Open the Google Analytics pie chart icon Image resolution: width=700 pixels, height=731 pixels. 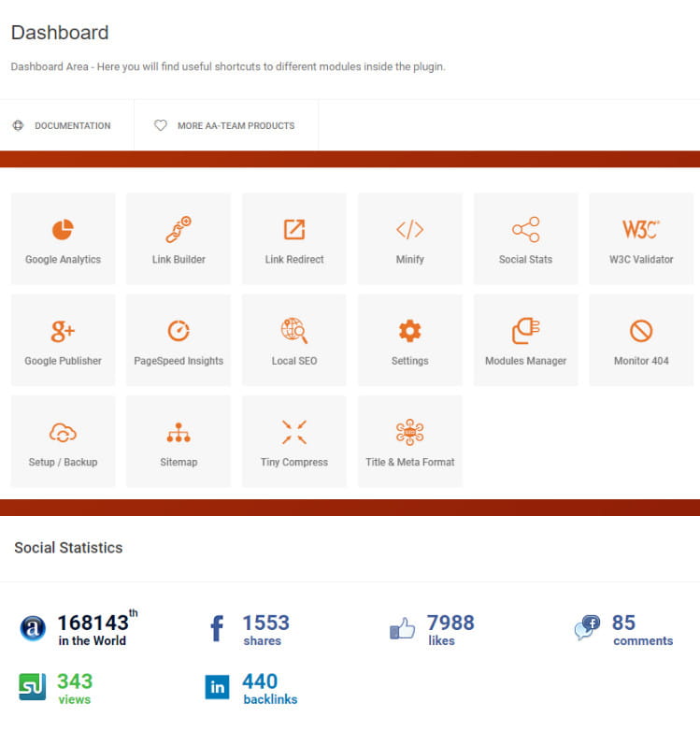[63, 229]
